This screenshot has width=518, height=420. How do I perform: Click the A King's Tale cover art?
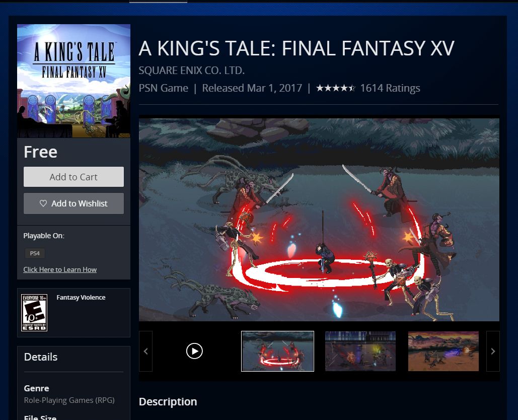point(73,81)
